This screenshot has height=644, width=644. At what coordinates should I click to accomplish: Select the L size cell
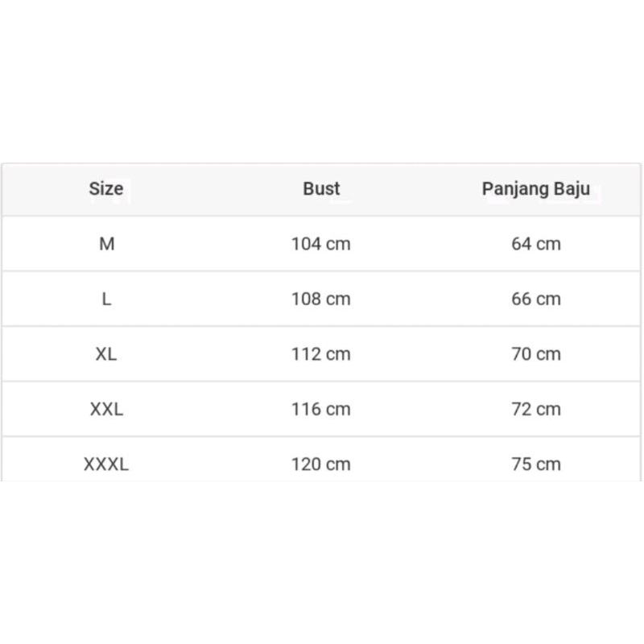coord(106,299)
